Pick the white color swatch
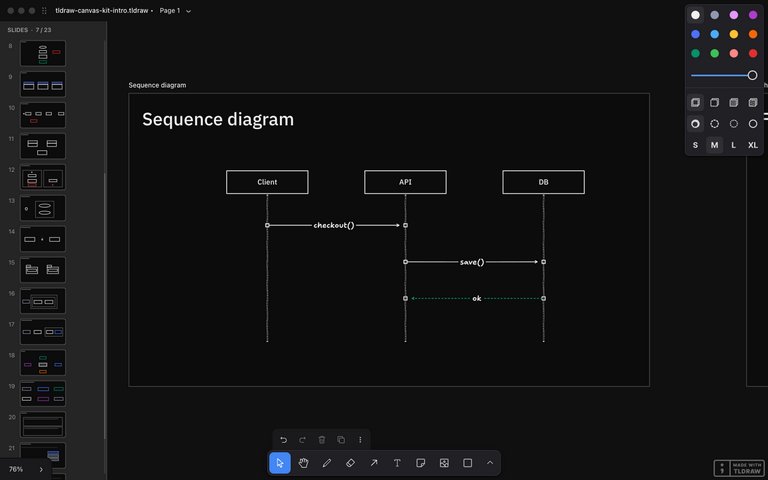Screen dimensions: 768x480 (x=695, y=15)
